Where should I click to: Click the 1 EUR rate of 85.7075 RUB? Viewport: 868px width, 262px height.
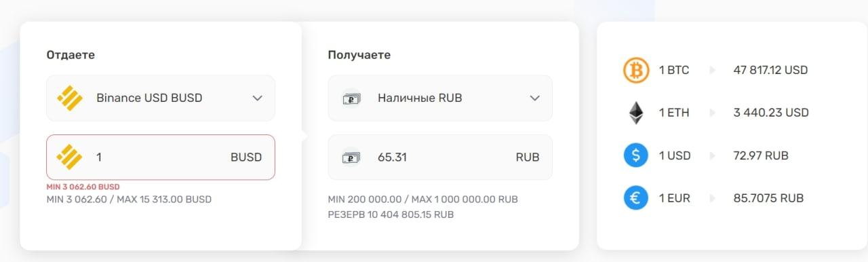(x=768, y=198)
